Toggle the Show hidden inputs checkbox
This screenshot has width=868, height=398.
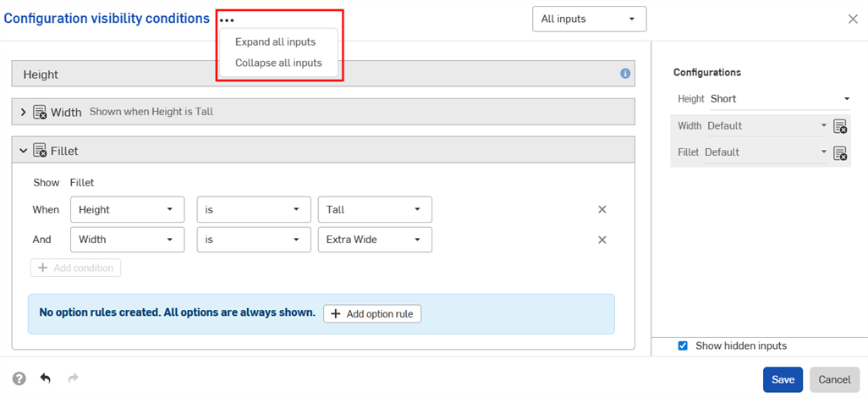[x=683, y=345]
